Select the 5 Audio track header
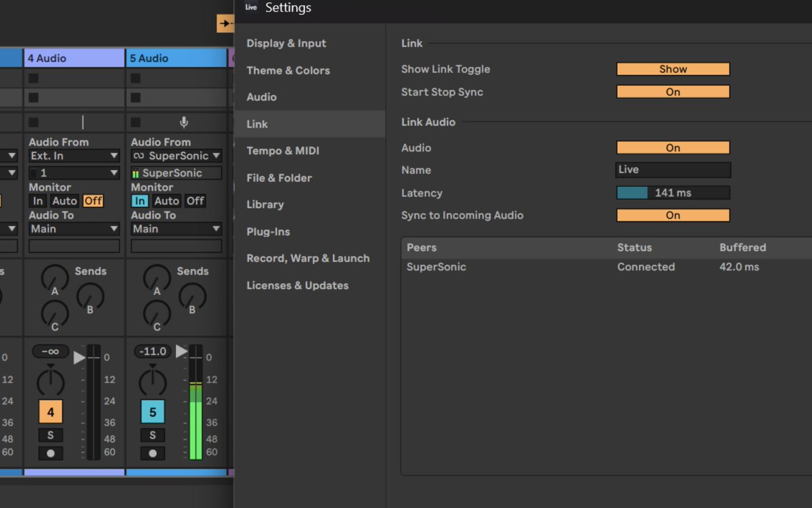 point(176,58)
